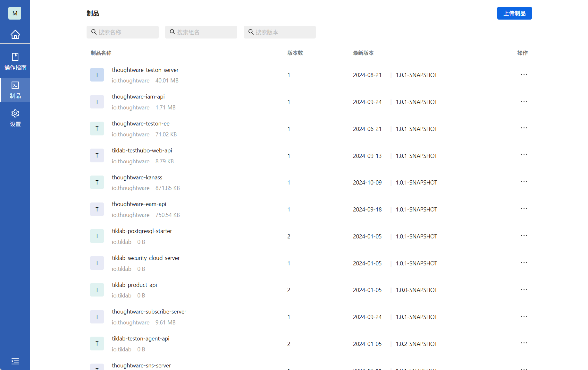Viewport: 588px width, 370px height.
Task: Click the 上传制品 upload button
Action: tap(514, 13)
